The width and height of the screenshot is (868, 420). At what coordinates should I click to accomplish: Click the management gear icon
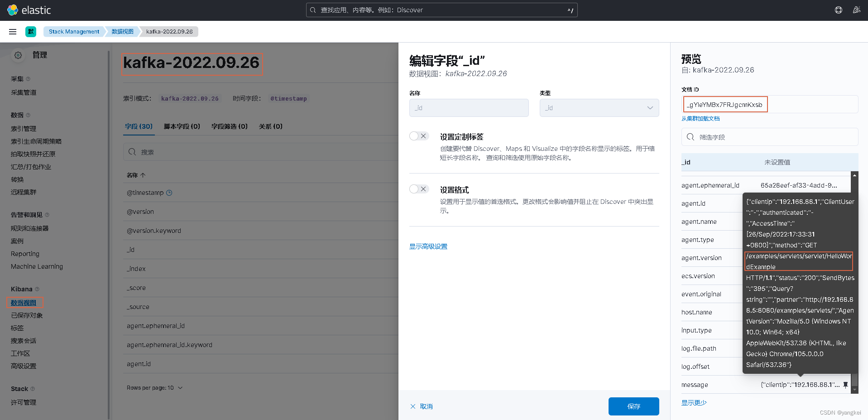(18, 55)
